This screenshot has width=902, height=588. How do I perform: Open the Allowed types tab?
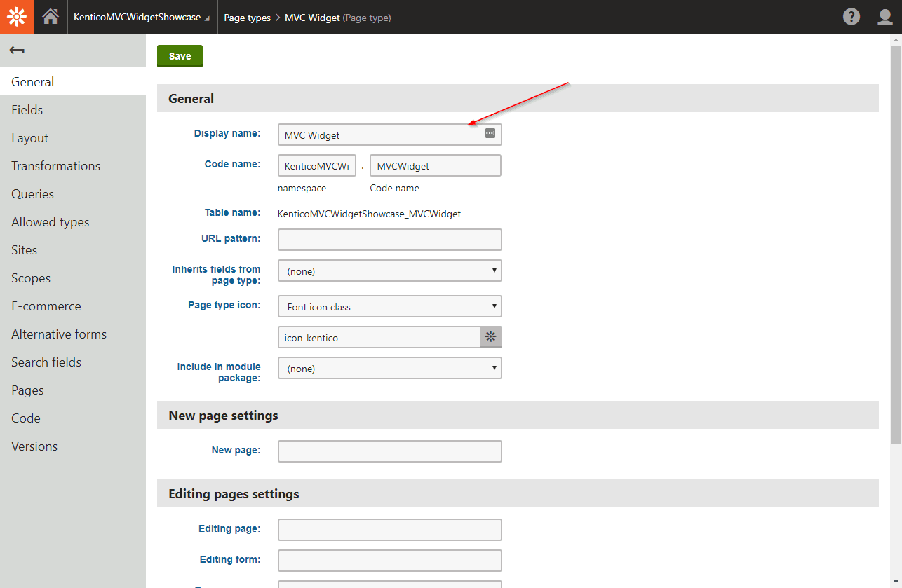click(73, 221)
